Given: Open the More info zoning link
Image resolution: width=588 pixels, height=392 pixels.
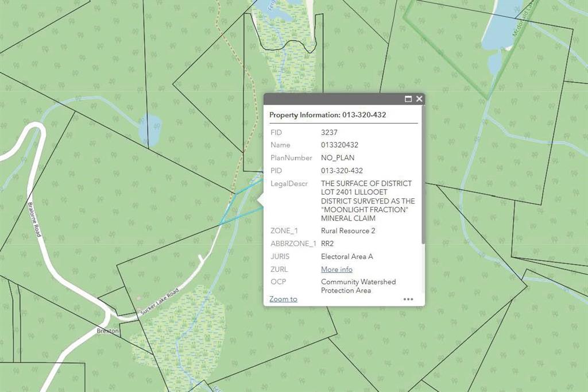Looking at the screenshot, I should pyautogui.click(x=336, y=269).
